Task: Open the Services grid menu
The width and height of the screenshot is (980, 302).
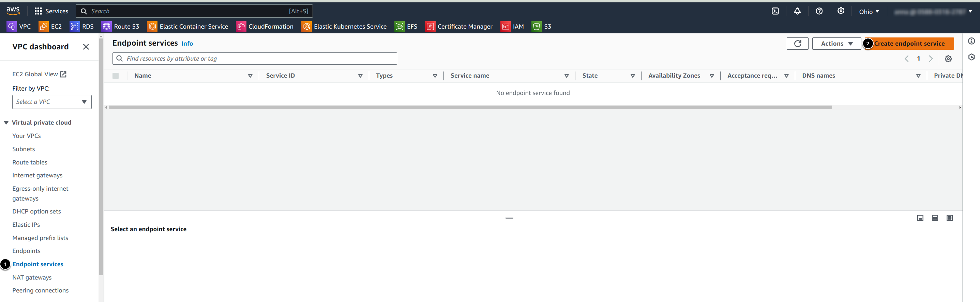Action: (51, 11)
